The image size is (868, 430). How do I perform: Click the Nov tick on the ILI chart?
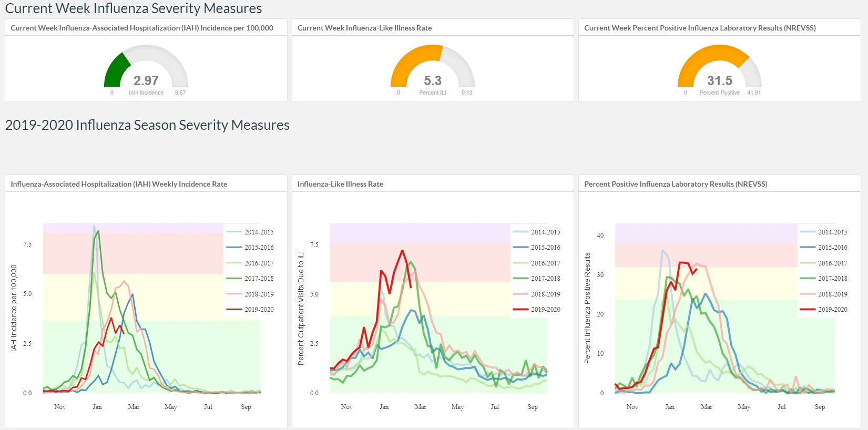point(347,407)
